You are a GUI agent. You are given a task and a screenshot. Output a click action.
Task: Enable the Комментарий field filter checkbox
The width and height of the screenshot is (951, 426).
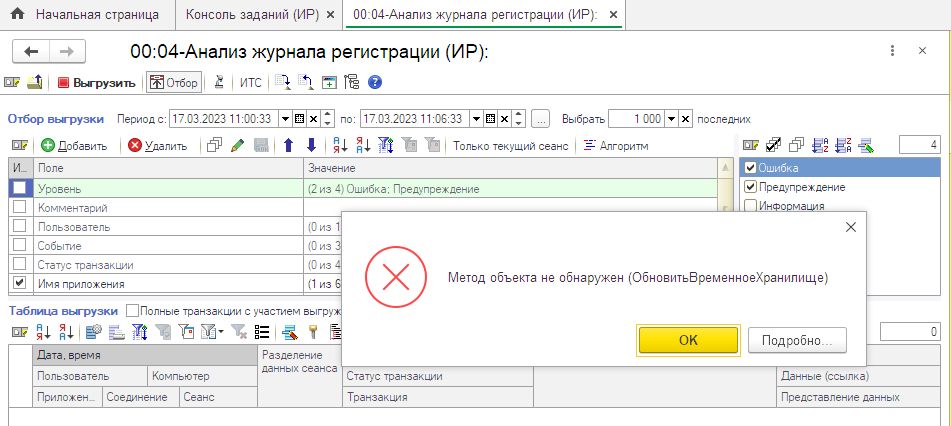[19, 207]
